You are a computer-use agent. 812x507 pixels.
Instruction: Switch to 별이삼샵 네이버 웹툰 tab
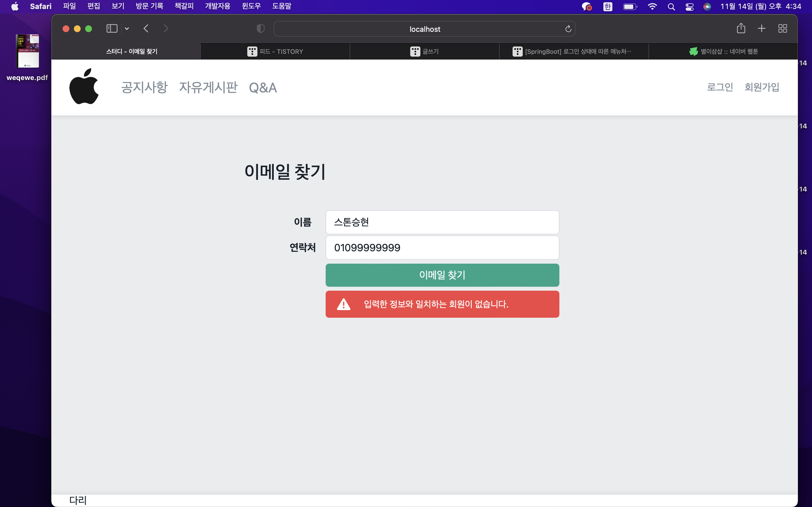tap(723, 51)
